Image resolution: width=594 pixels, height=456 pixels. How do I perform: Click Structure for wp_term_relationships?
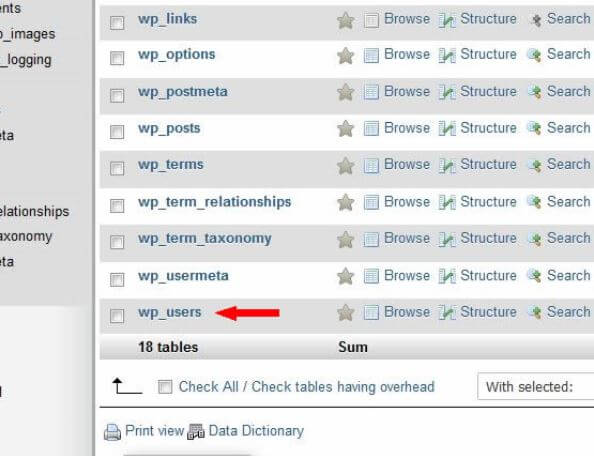(488, 202)
